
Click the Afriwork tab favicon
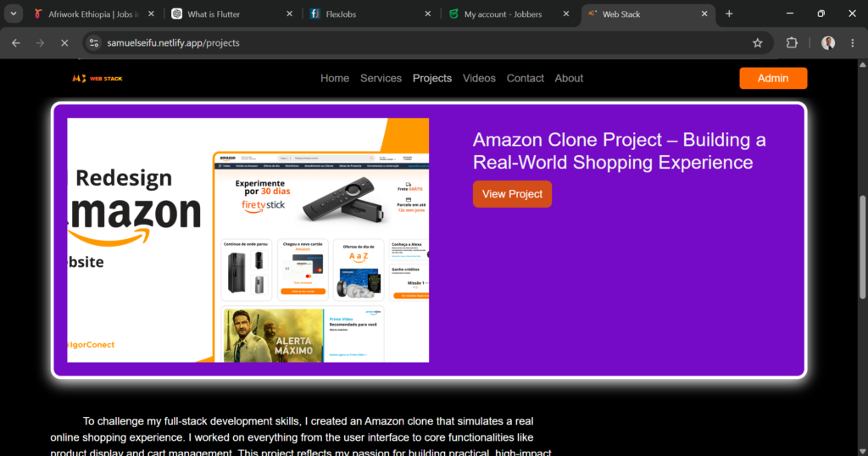38,14
